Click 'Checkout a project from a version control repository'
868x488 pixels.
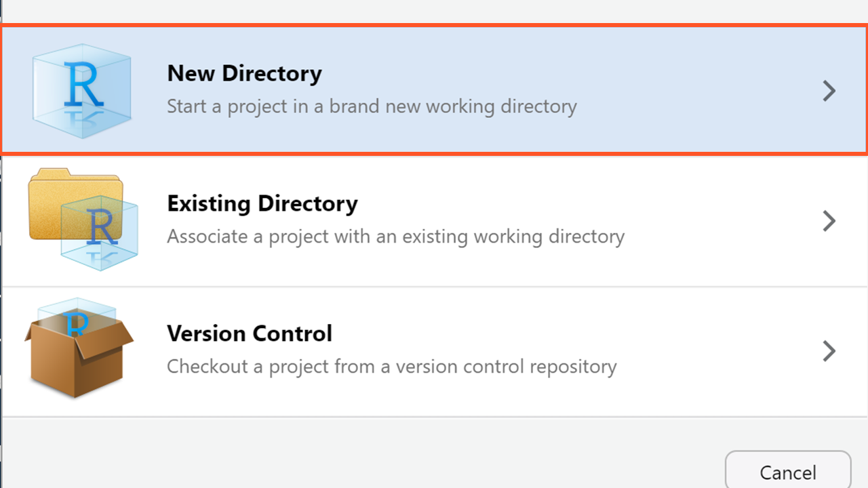pyautogui.click(x=392, y=367)
